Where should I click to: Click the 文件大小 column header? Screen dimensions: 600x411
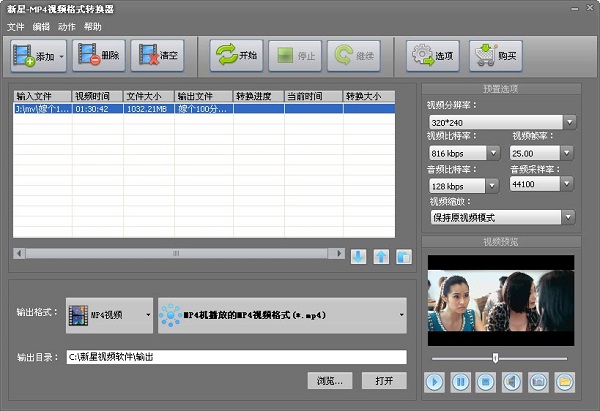coord(149,96)
